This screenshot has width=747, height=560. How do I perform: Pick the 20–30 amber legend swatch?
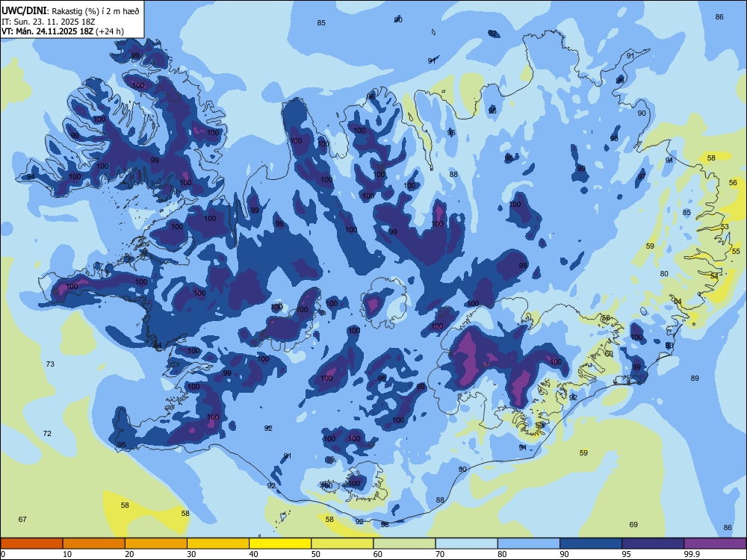pos(156,544)
